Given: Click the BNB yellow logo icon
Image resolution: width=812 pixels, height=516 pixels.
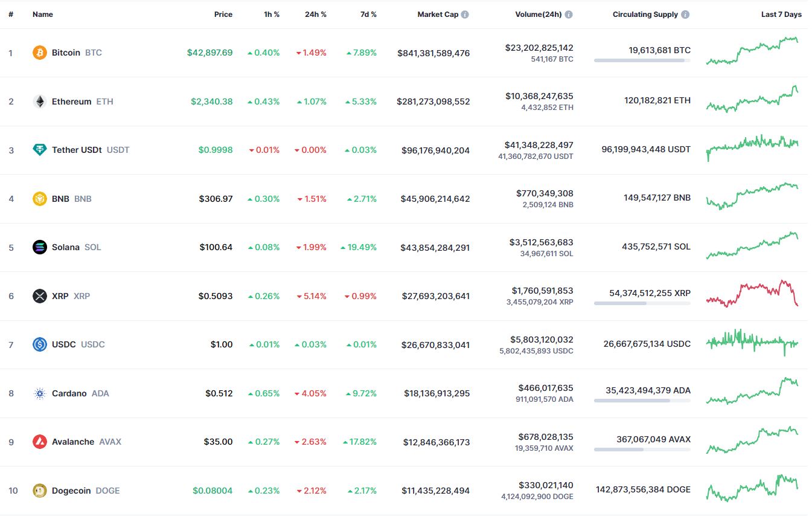Looking at the screenshot, I should [x=39, y=199].
